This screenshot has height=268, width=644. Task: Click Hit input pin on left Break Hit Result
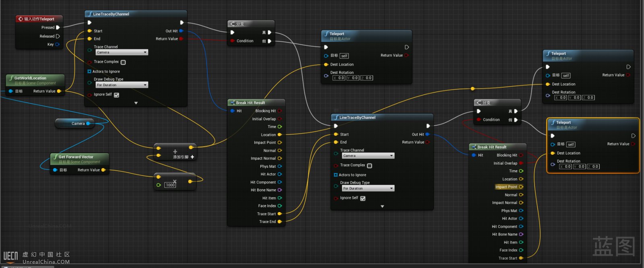pyautogui.click(x=233, y=111)
